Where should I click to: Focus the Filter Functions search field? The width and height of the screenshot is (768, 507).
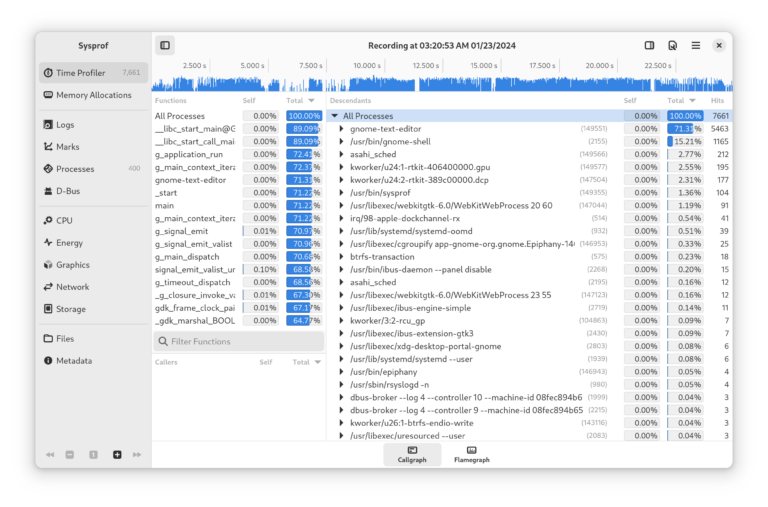pyautogui.click(x=239, y=341)
